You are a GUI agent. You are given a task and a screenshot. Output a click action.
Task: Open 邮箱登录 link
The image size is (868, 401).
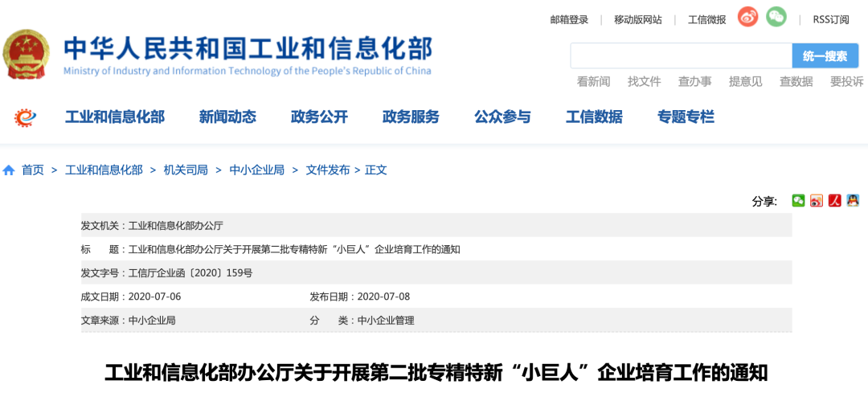tap(569, 20)
